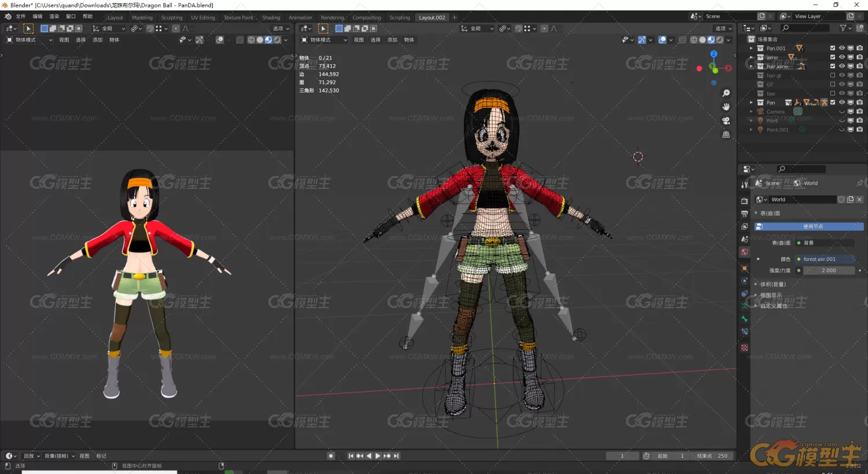Viewport: 868px width, 474px height.
Task: Click the current frame field showing 1
Action: click(x=623, y=456)
